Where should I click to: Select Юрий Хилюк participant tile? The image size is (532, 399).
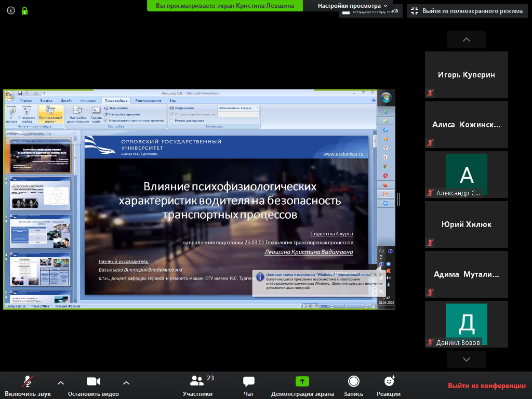click(466, 224)
